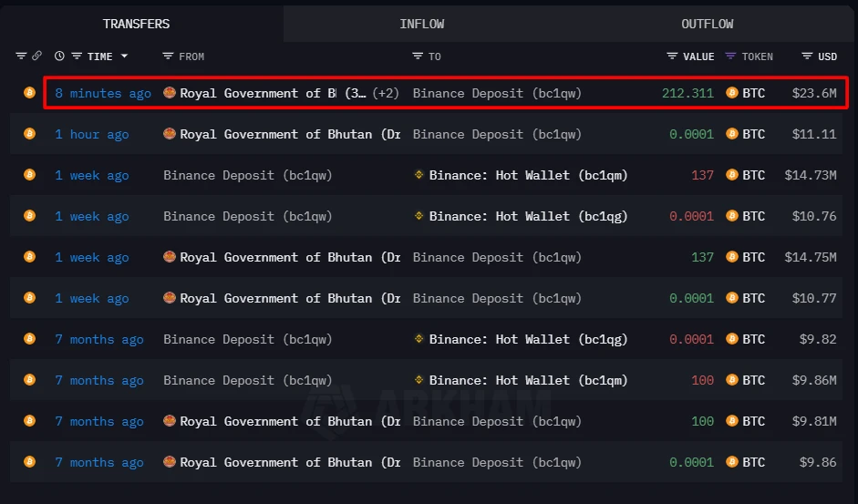The image size is (858, 504).
Task: Expand the (+2) additional senders badge
Action: tap(387, 93)
